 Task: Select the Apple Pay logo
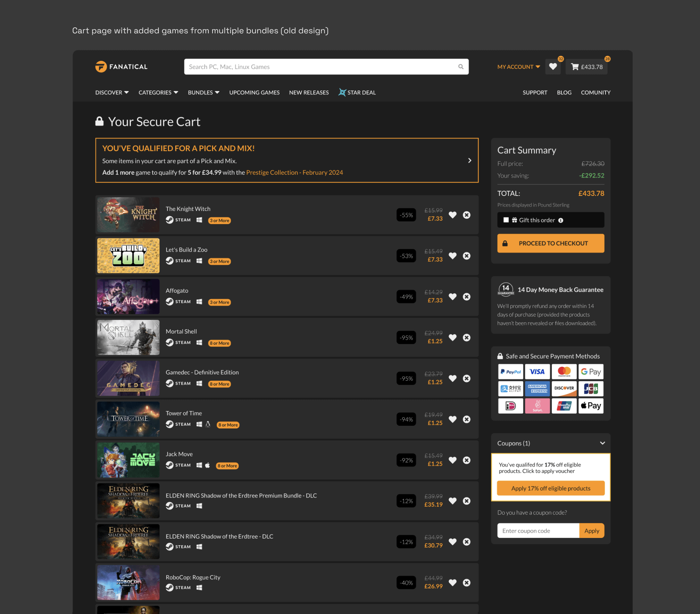(591, 406)
